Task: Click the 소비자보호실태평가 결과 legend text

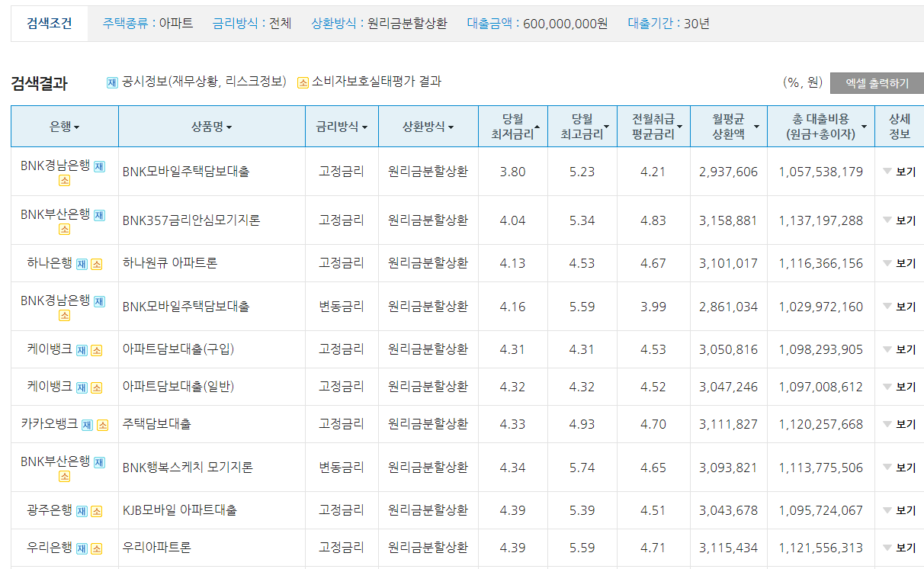Action: coord(377,82)
